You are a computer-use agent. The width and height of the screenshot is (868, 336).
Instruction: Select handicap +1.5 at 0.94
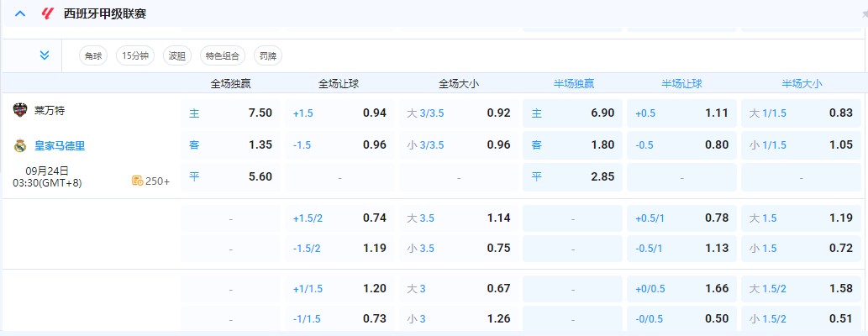(339, 113)
